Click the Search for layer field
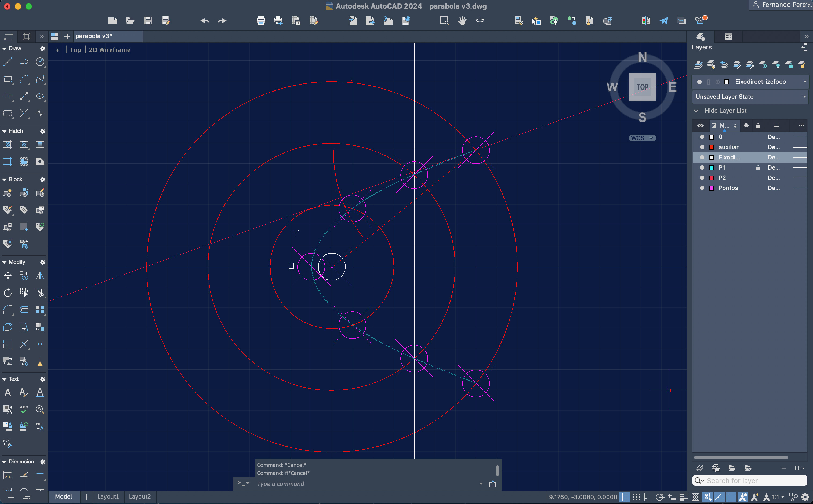 tap(750, 481)
